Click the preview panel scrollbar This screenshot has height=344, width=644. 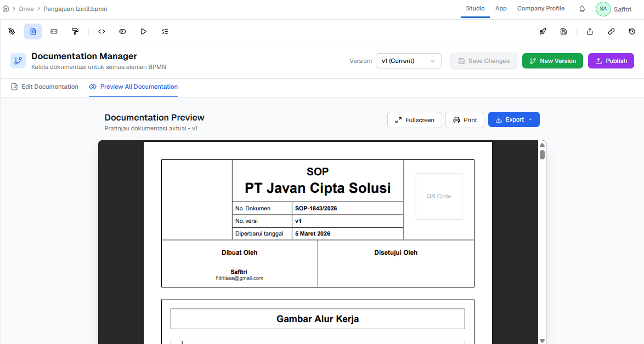click(x=542, y=154)
